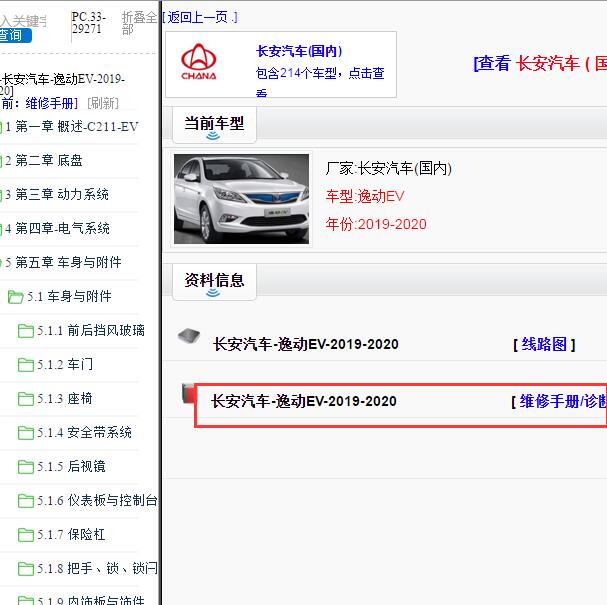Open 5.1.8 把手、锁 entry
The width and height of the screenshot is (607, 605).
click(97, 569)
